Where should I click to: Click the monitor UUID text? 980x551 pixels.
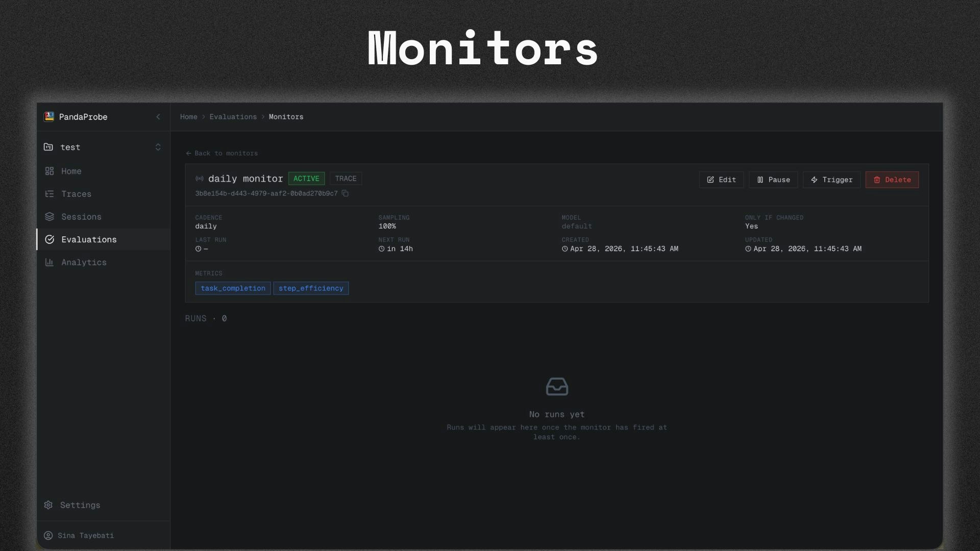pyautogui.click(x=266, y=193)
